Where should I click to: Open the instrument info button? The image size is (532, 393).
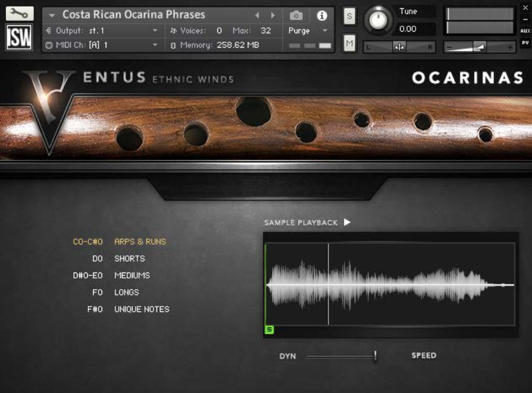click(322, 16)
